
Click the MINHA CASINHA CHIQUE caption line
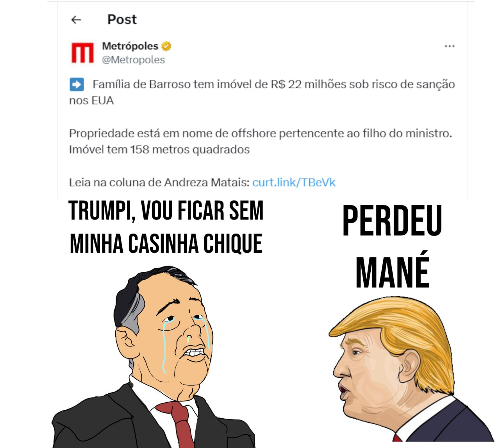pyautogui.click(x=166, y=244)
